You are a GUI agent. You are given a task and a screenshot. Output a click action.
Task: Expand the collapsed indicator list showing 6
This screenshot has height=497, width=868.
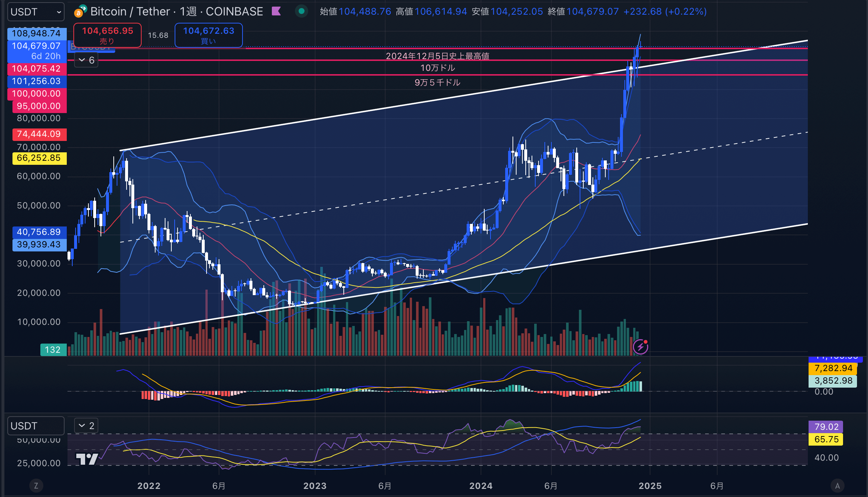(86, 60)
